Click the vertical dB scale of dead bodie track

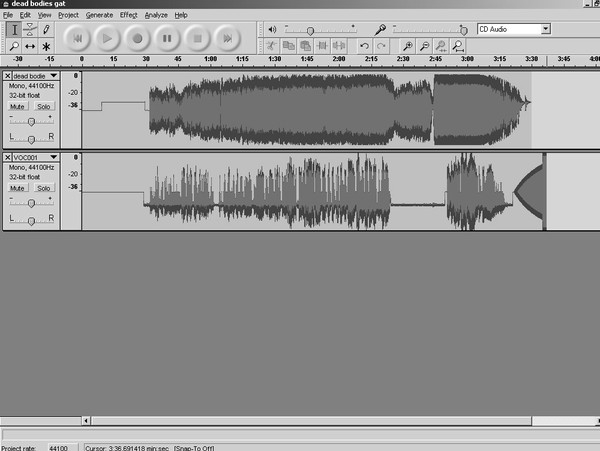(x=71, y=110)
